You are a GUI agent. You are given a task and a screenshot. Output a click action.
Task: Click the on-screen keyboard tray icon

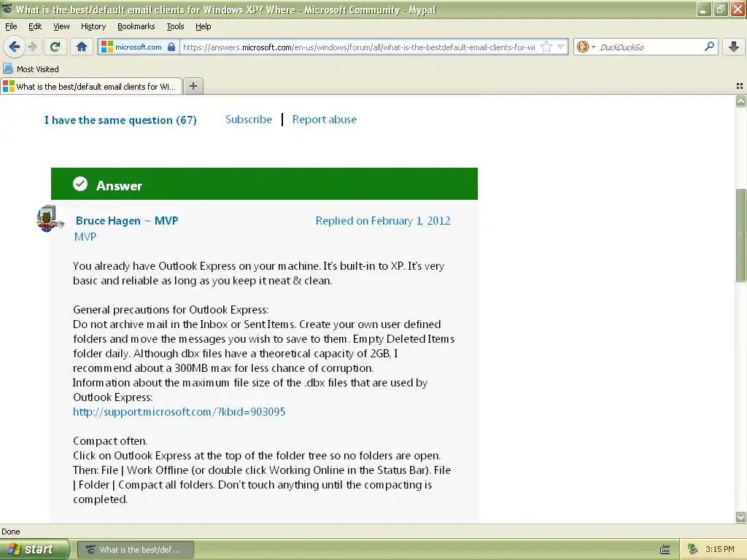(x=665, y=550)
